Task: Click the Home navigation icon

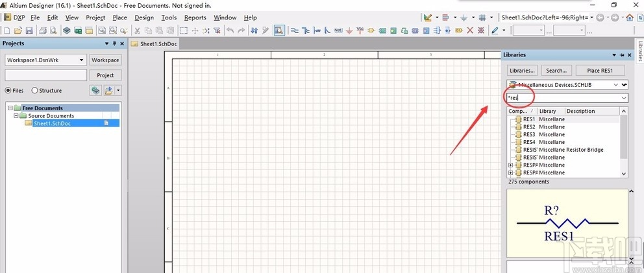Action: [x=630, y=18]
